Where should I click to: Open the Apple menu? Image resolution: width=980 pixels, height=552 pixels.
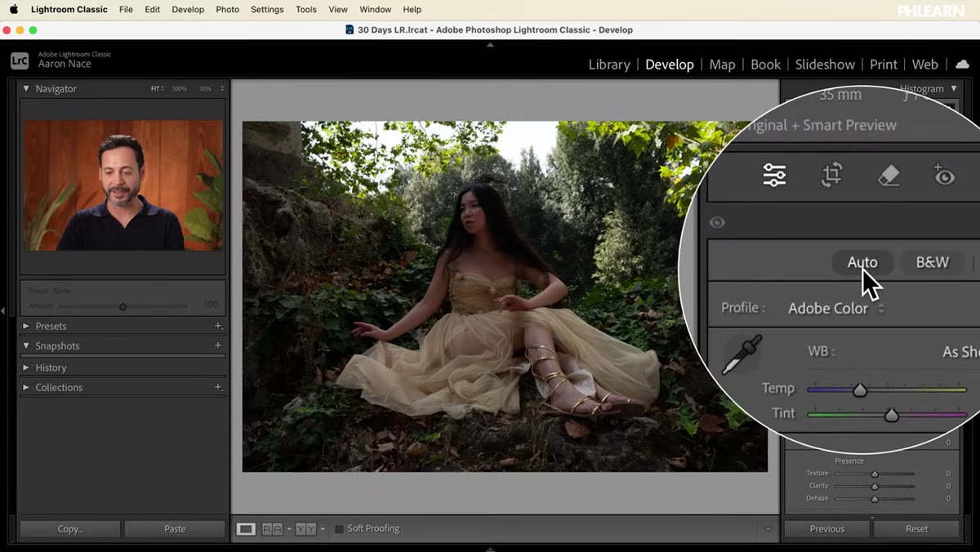click(x=14, y=9)
